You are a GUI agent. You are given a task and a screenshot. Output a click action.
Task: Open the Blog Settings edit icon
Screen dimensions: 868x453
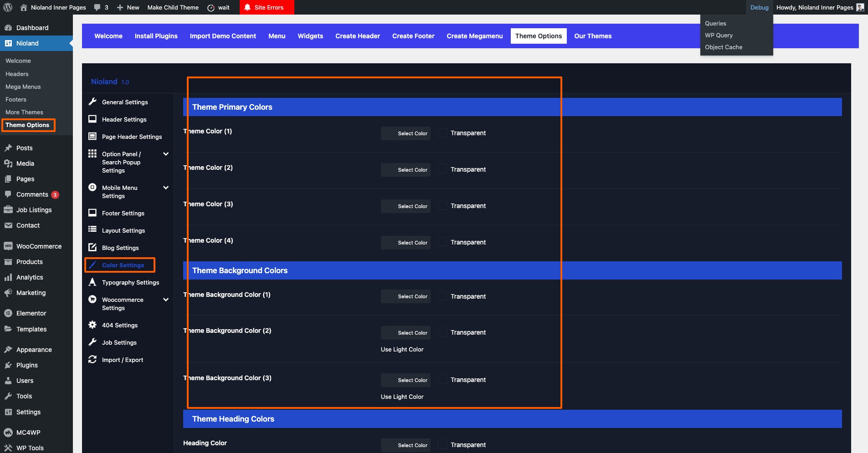[x=92, y=248]
